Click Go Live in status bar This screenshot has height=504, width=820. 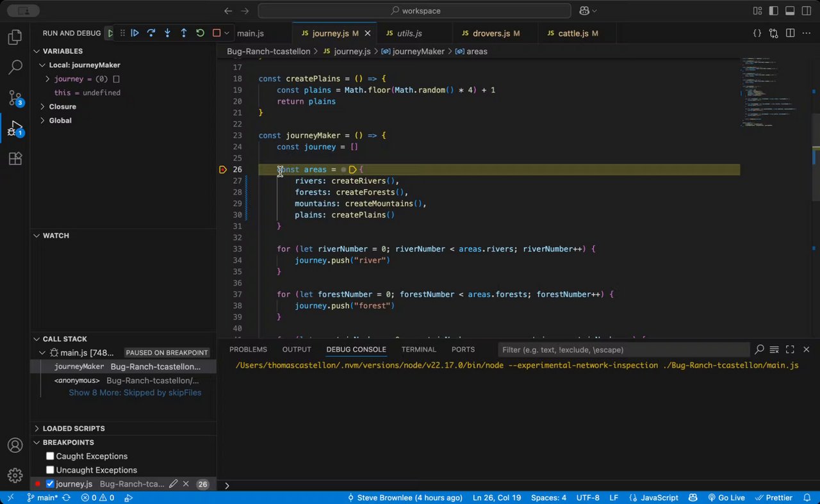726,498
